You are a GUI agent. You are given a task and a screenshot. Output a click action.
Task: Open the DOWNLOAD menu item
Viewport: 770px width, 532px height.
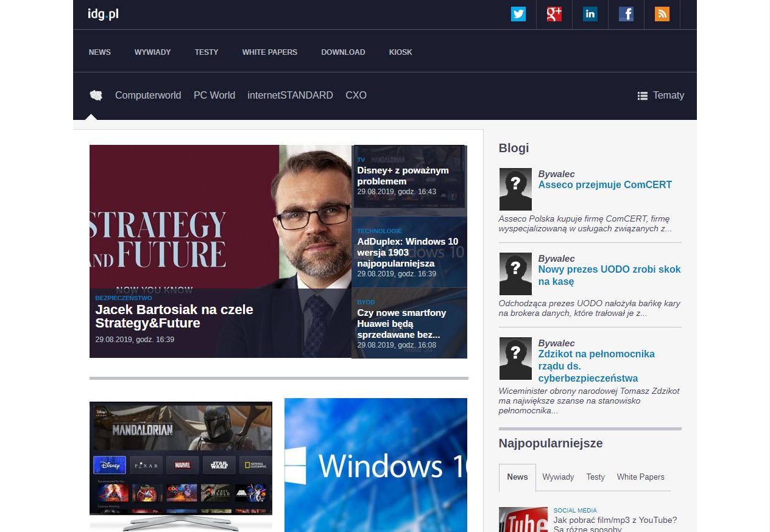click(343, 52)
